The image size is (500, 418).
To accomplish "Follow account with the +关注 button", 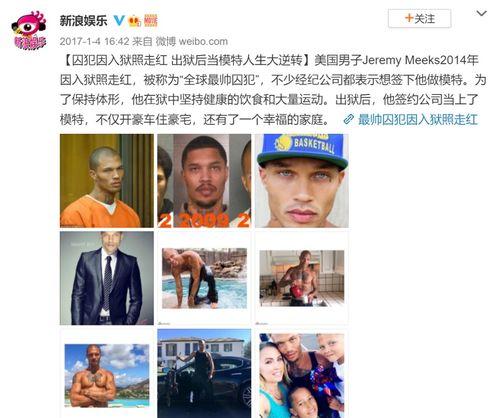I will click(420, 18).
